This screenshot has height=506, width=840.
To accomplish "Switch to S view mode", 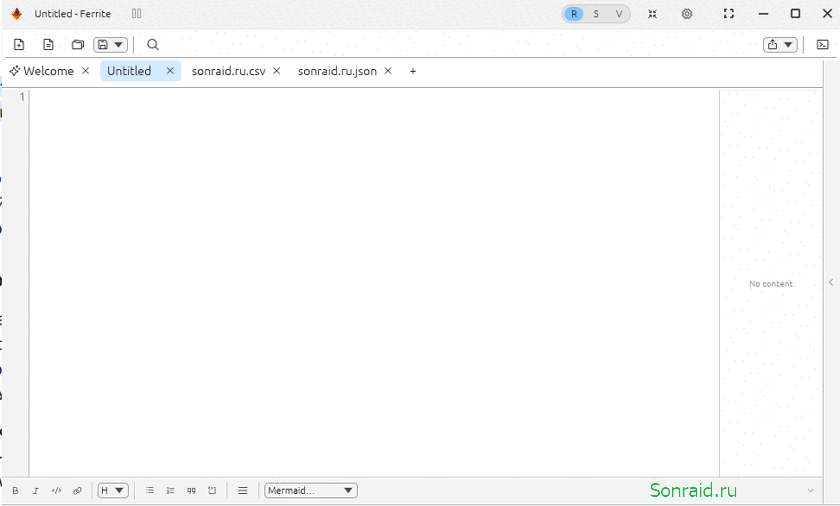I will (x=596, y=14).
